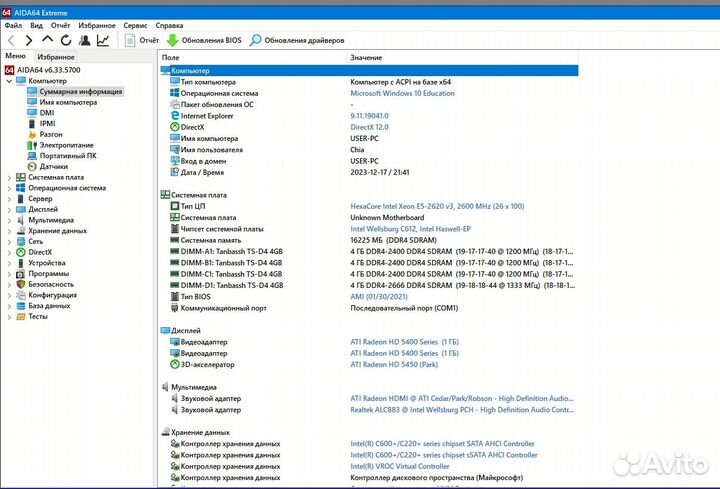Open the Сервис menu
The image size is (720, 489).
point(135,24)
